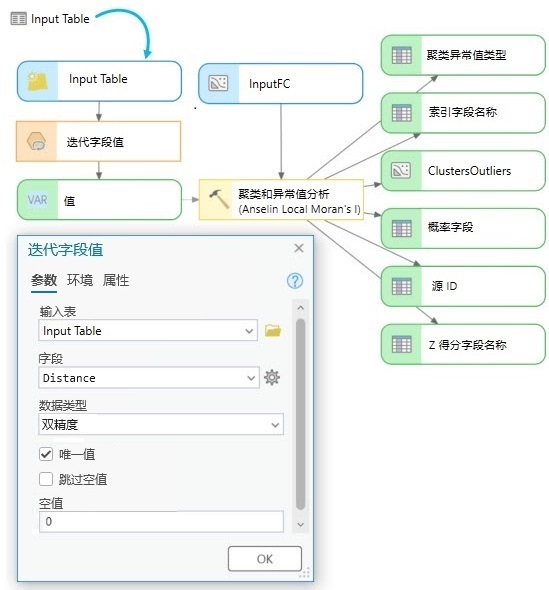Select table icon in 聚类异常值类型 node
Viewport: 549px width, 590px height.
[401, 55]
